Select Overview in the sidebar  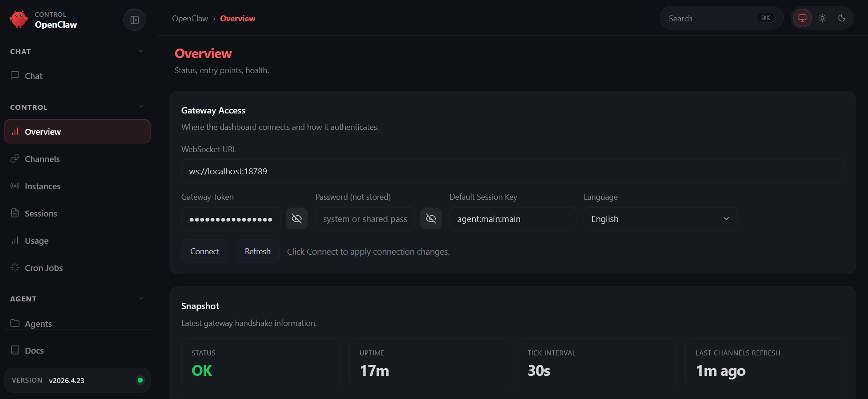point(77,132)
